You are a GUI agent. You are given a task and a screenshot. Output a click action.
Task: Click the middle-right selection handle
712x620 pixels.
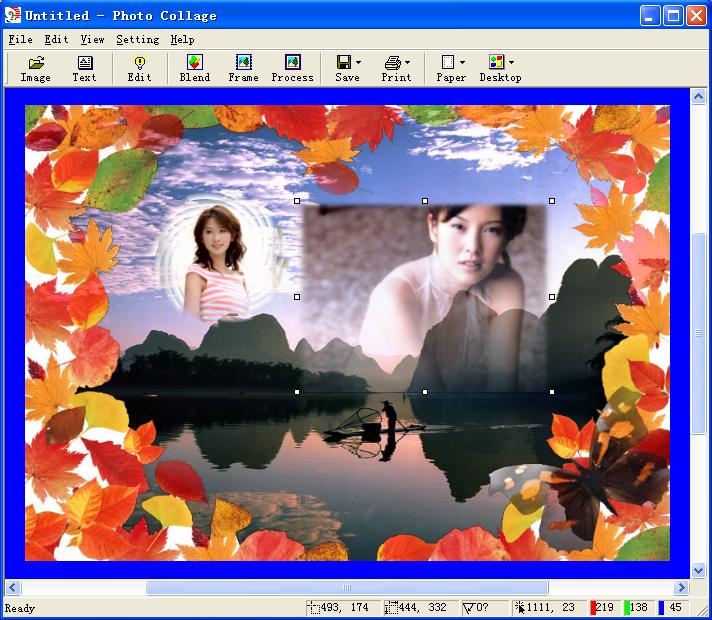552,297
